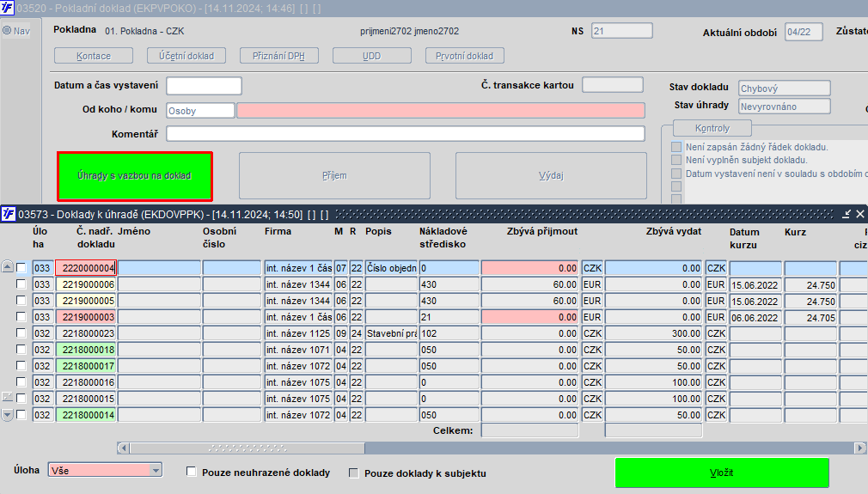868x494 pixels.
Task: Toggle the 'Není zapsán žádný řádek dokladu' checkbox
Action: tap(676, 147)
